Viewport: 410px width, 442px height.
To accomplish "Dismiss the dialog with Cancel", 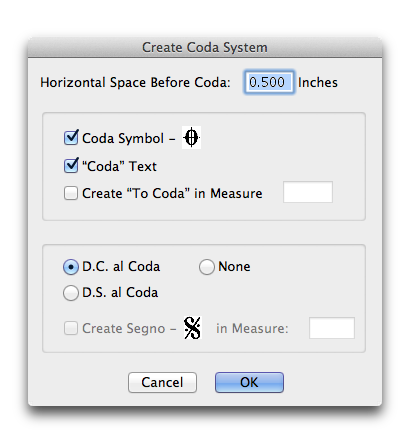I will pyautogui.click(x=162, y=382).
